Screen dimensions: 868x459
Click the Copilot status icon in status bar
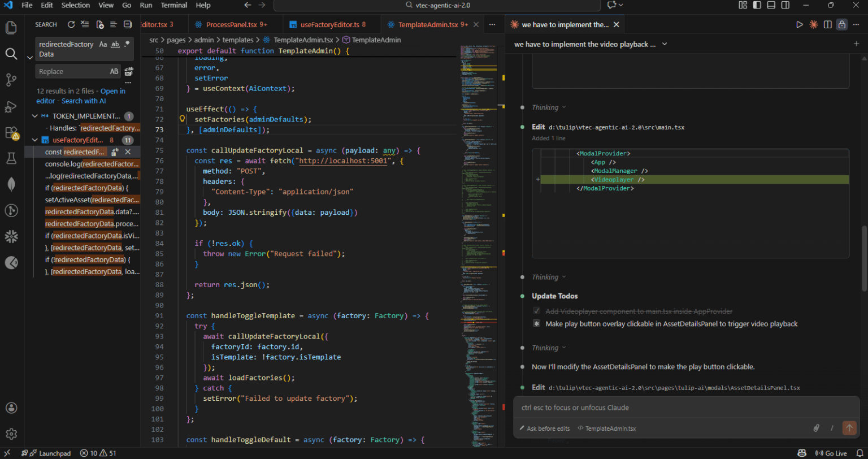coord(801,453)
